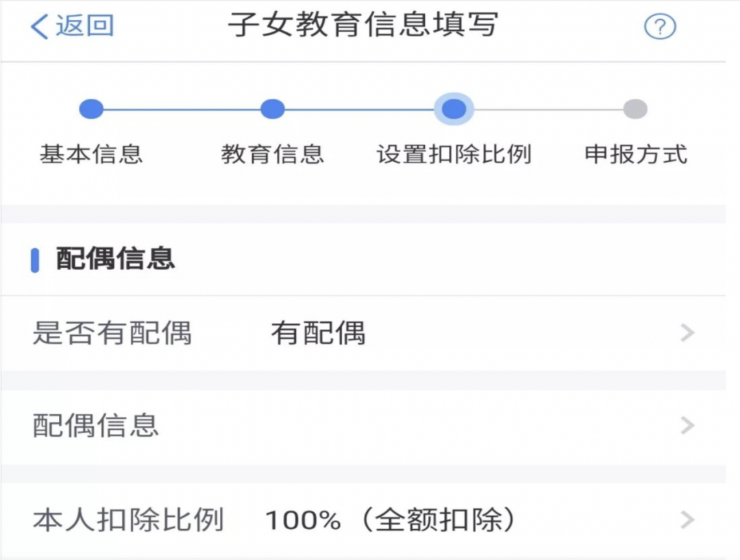The image size is (740, 560).
Task: Tap the gray 申报方式 step dot
Action: pyautogui.click(x=635, y=109)
